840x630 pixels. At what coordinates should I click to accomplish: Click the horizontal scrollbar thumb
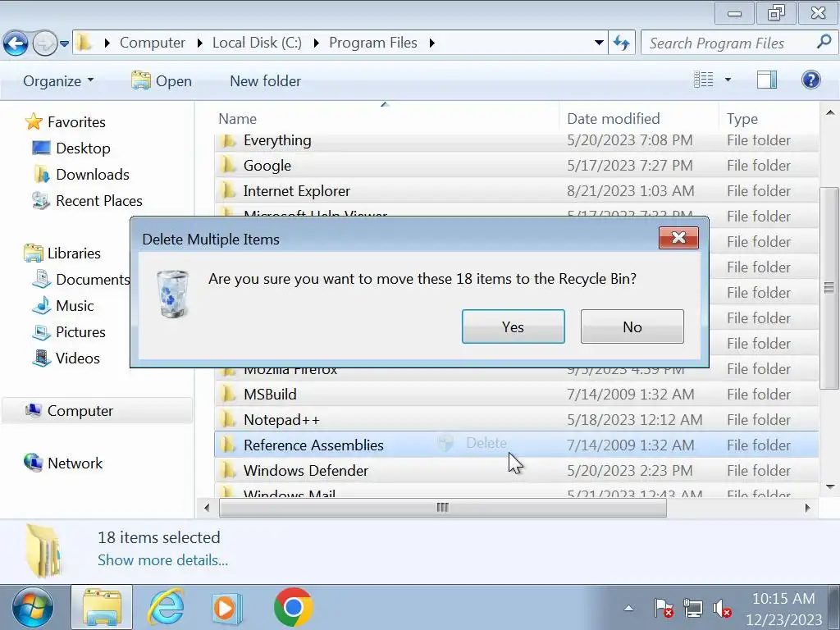[442, 507]
